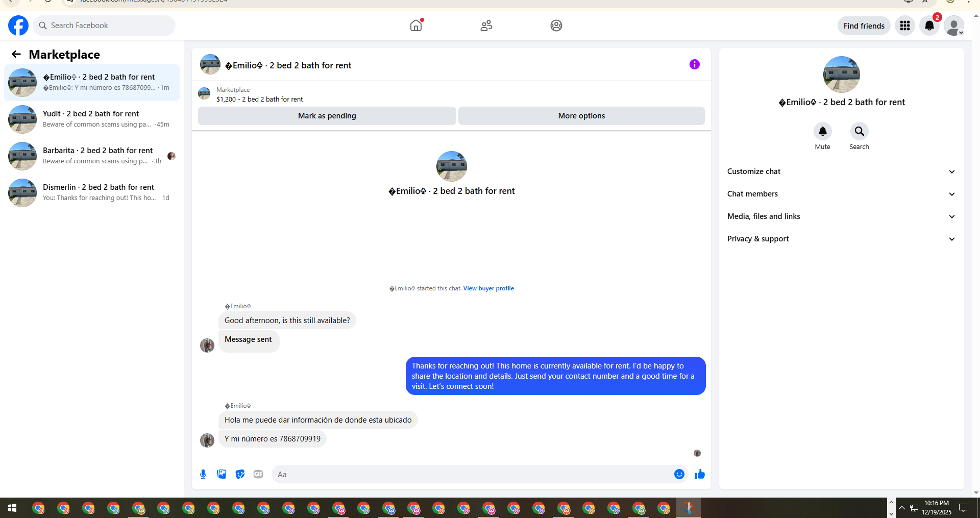Open the View buyer profile link

click(488, 288)
